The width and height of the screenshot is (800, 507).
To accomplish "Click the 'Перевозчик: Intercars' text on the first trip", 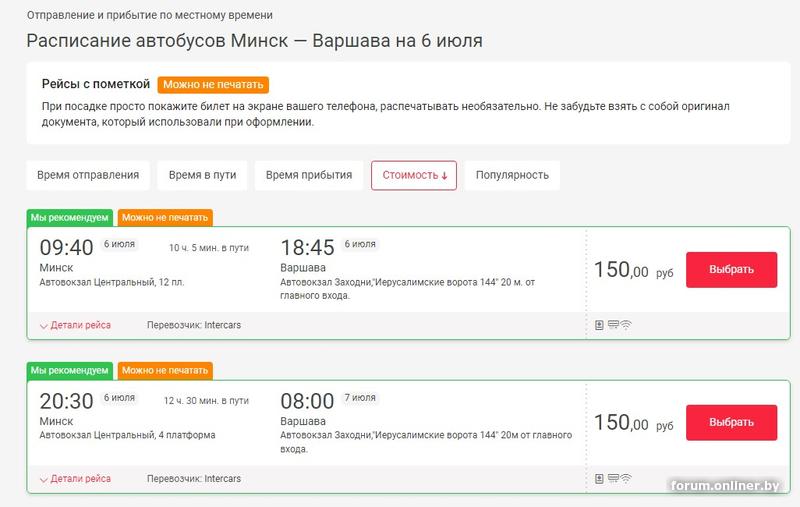I will click(x=194, y=325).
